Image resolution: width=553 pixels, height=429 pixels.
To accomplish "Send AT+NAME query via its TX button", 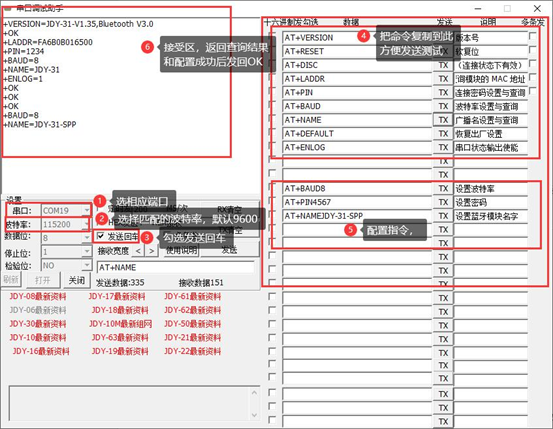I will (x=443, y=120).
